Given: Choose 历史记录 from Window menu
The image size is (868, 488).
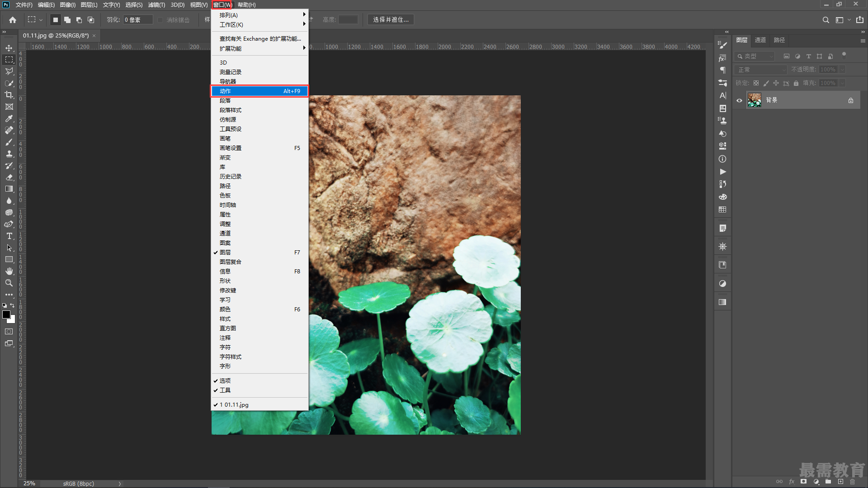Looking at the screenshot, I should point(260,177).
